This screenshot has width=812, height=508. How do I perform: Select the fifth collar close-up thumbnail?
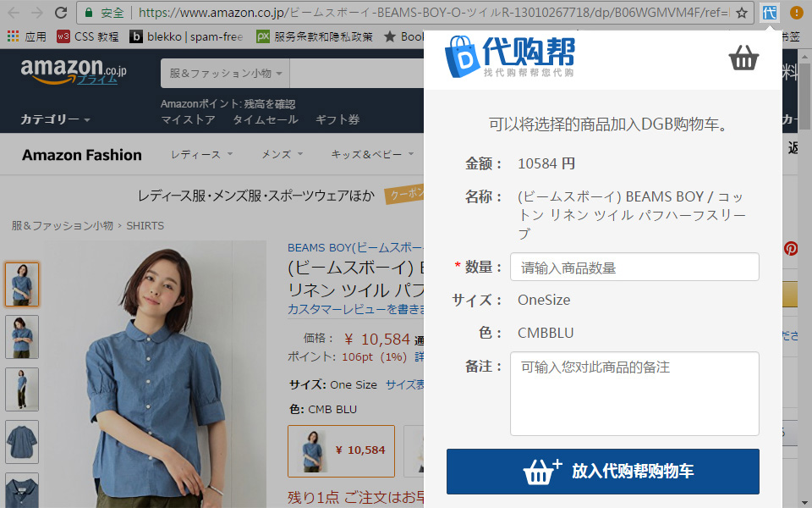point(22,490)
